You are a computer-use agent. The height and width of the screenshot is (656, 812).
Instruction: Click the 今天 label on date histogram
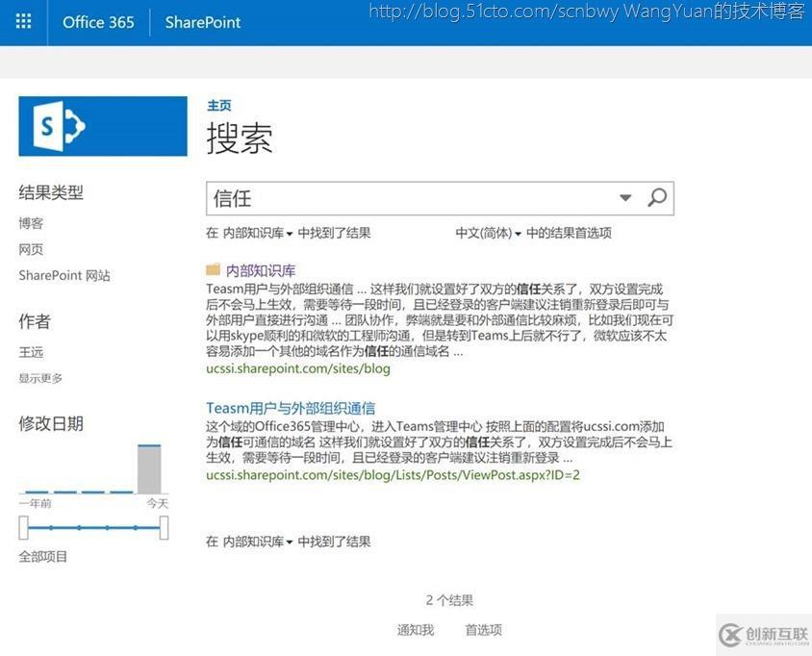pyautogui.click(x=157, y=503)
